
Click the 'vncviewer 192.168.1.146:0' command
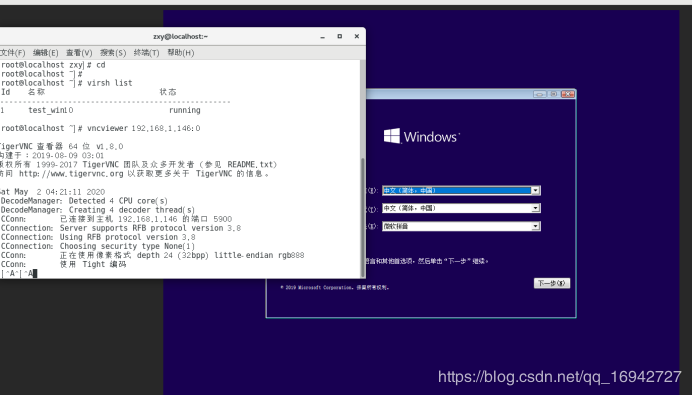(143, 128)
